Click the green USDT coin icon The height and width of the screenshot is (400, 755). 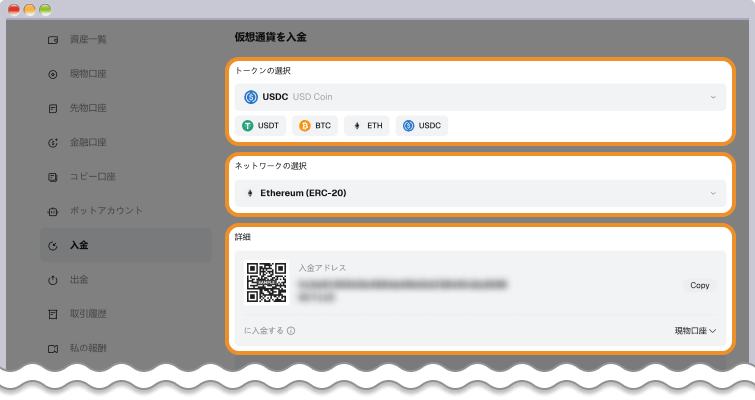247,126
